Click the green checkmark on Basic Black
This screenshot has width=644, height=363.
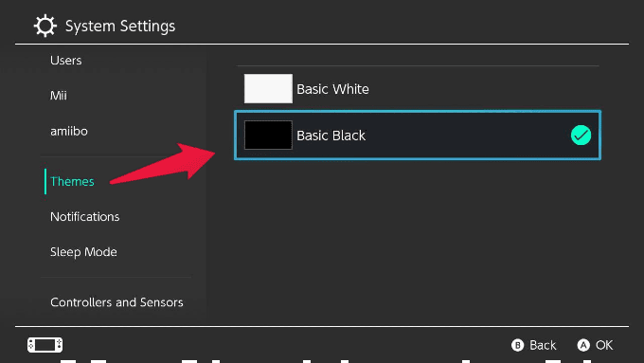(581, 136)
